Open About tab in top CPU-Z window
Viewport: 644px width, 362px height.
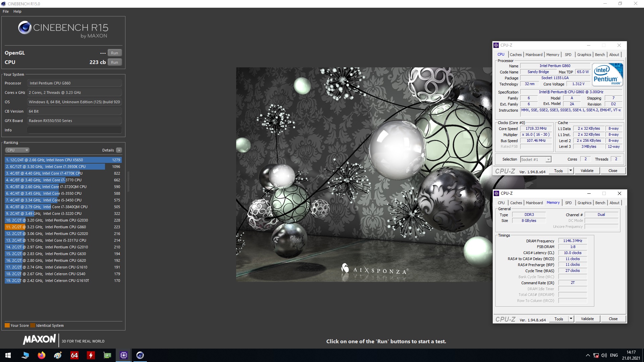(x=614, y=55)
